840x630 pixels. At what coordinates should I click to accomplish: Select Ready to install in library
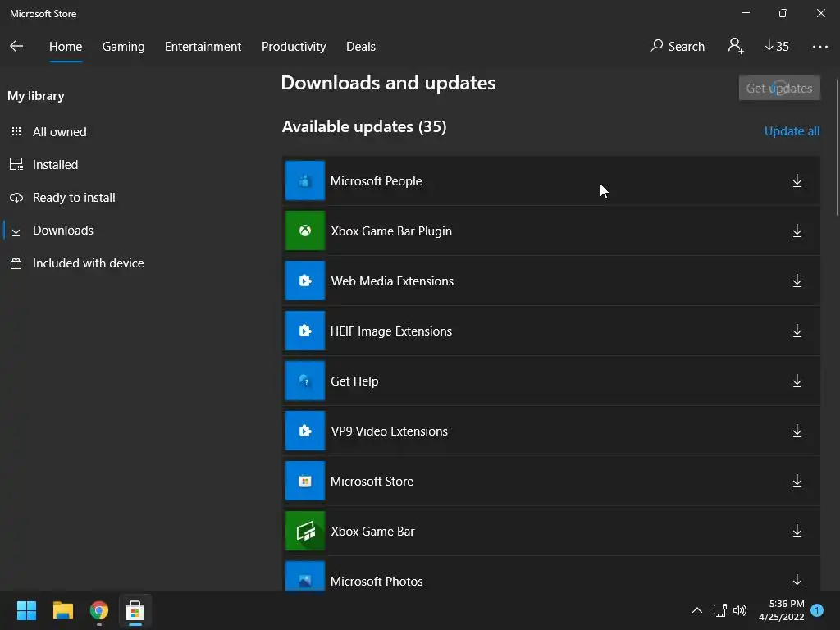coord(74,198)
